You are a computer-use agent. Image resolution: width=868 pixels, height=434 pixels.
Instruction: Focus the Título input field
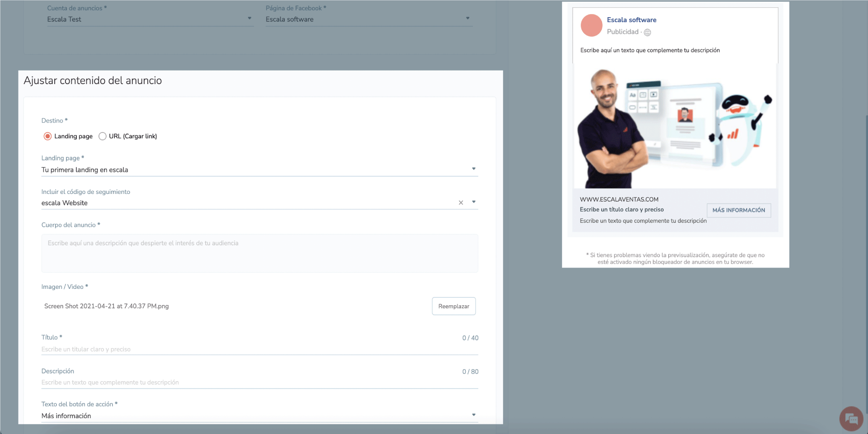pos(259,349)
